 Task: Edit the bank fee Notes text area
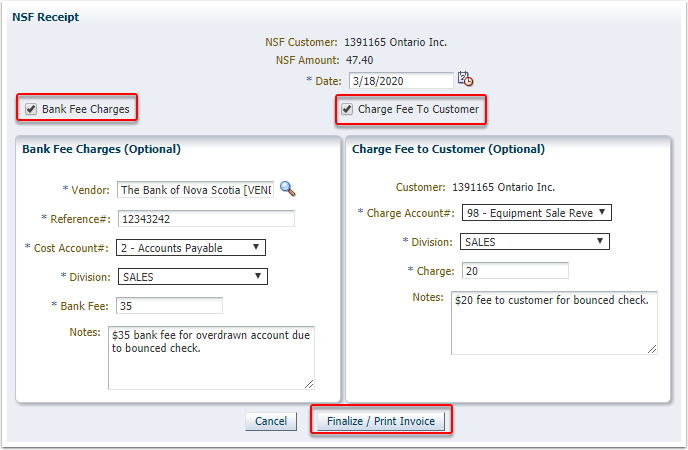[211, 358]
